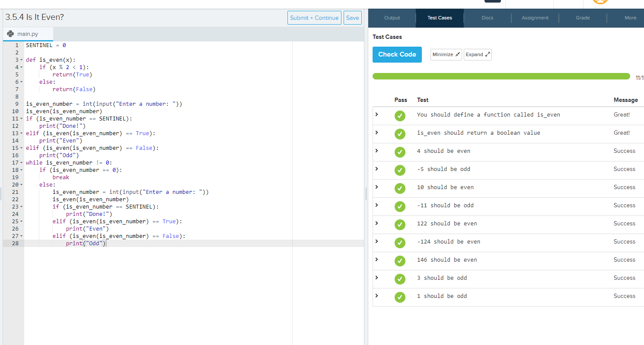Click 'Great!' message for is_even function test

click(622, 114)
